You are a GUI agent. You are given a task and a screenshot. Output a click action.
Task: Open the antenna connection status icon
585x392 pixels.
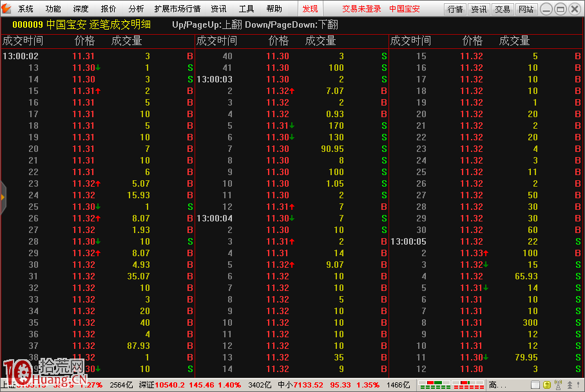coord(558,385)
